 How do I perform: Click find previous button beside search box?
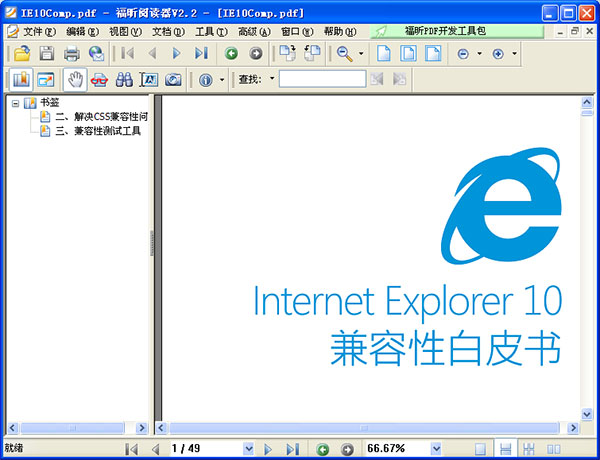(377, 79)
